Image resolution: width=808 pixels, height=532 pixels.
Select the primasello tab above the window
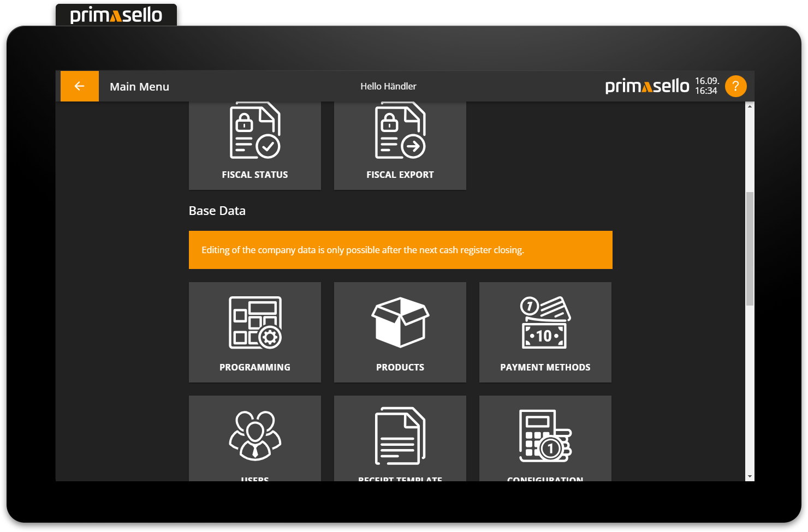(x=116, y=15)
